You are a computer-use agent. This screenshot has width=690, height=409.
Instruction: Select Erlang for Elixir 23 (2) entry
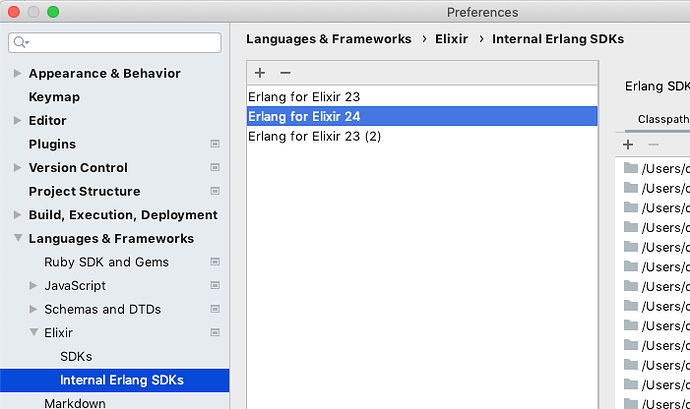pyautogui.click(x=422, y=136)
